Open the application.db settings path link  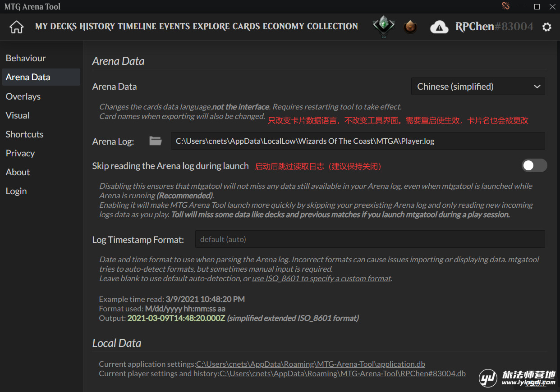coord(311,364)
